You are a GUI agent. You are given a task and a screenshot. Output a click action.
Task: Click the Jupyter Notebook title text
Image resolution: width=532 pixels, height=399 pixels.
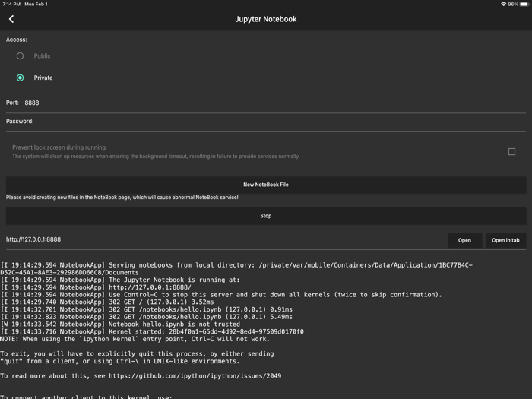(x=266, y=19)
